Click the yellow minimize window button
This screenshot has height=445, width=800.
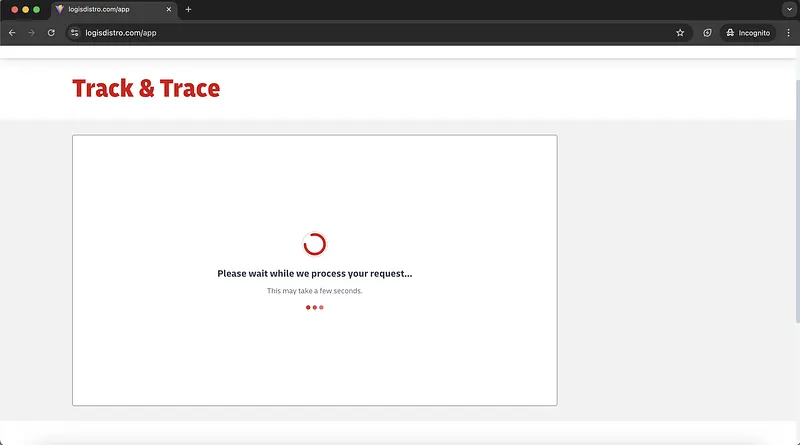(26, 9)
